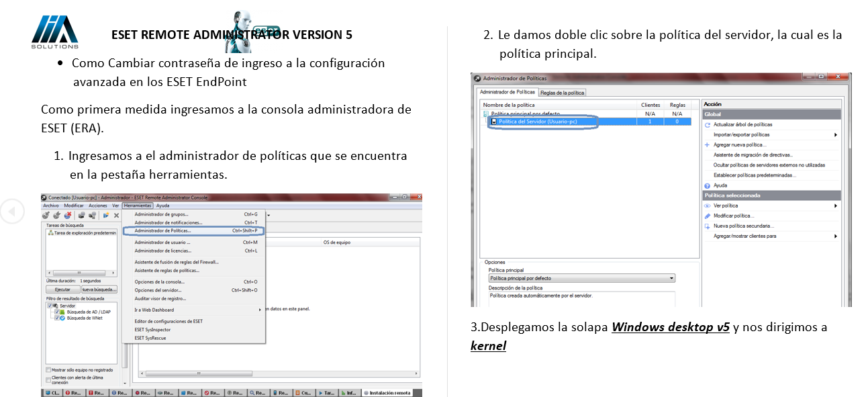The height and width of the screenshot is (397, 868).
Task: Choose Administrador de grupos menu entry
Action: (x=195, y=214)
